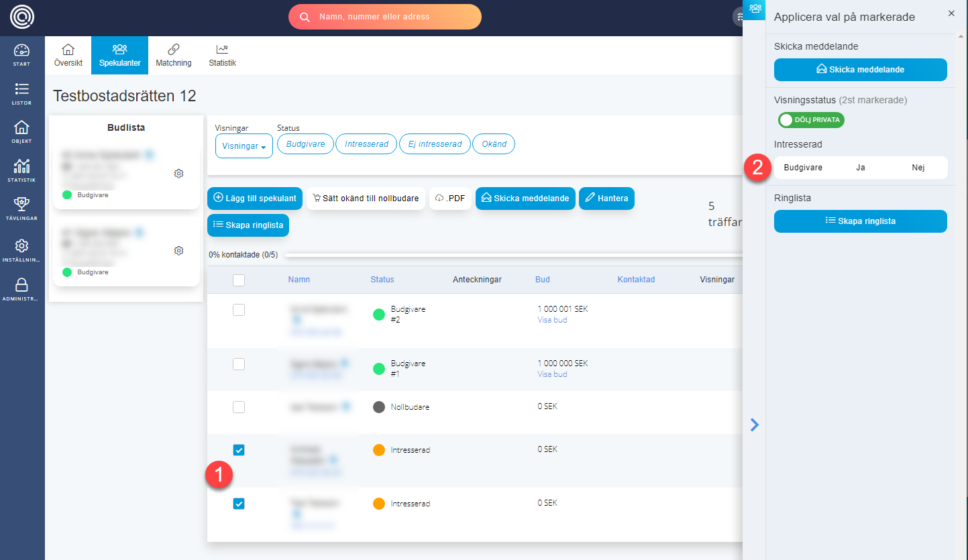Click green status dot for Budgivare #2
The width and height of the screenshot is (968, 560).
coord(379,314)
